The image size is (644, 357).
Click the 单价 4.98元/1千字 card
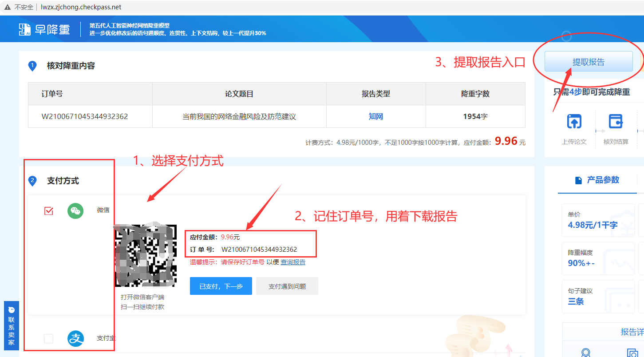pyautogui.click(x=598, y=220)
